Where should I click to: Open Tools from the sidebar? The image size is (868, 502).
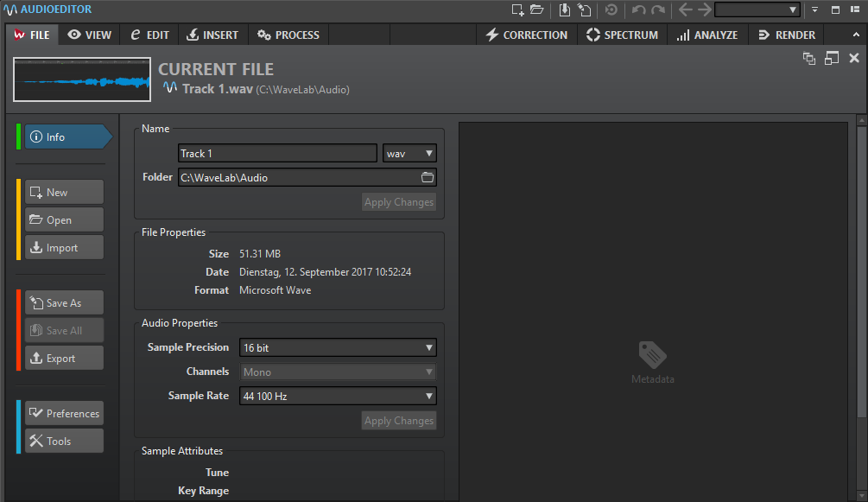[x=64, y=442]
